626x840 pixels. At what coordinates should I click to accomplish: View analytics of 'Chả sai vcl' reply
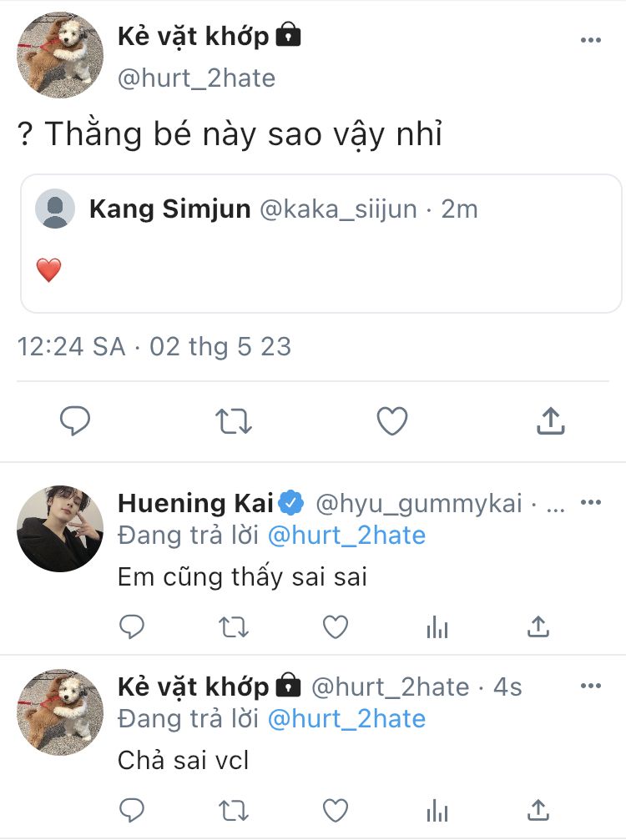437,809
